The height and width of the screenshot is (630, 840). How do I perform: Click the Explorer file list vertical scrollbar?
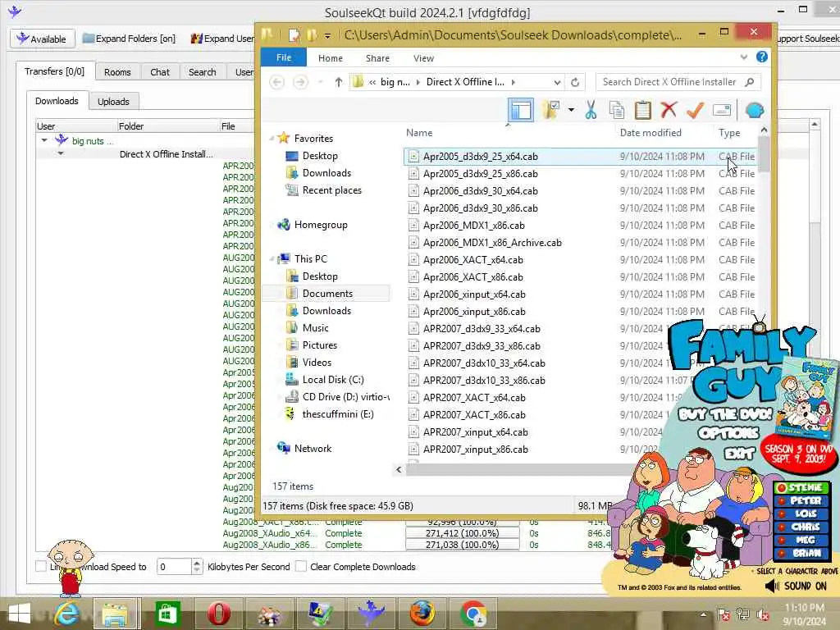pos(764,154)
